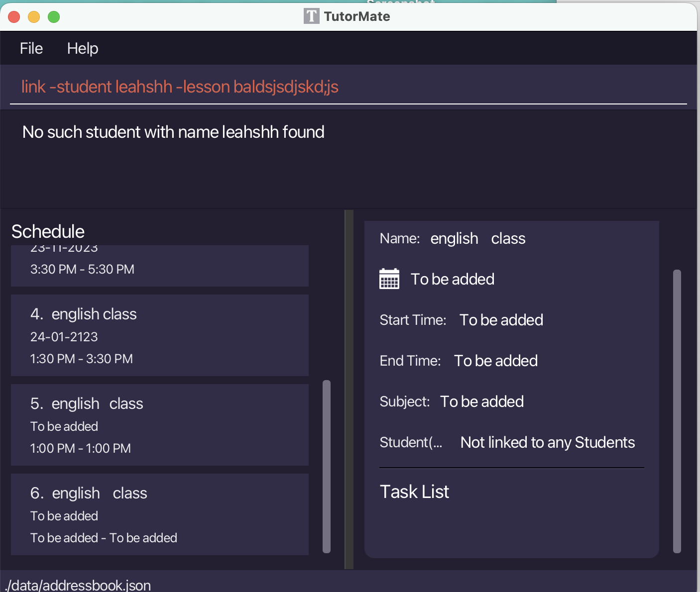Click the Name: label in details panel
The height and width of the screenshot is (592, 700).
click(400, 238)
